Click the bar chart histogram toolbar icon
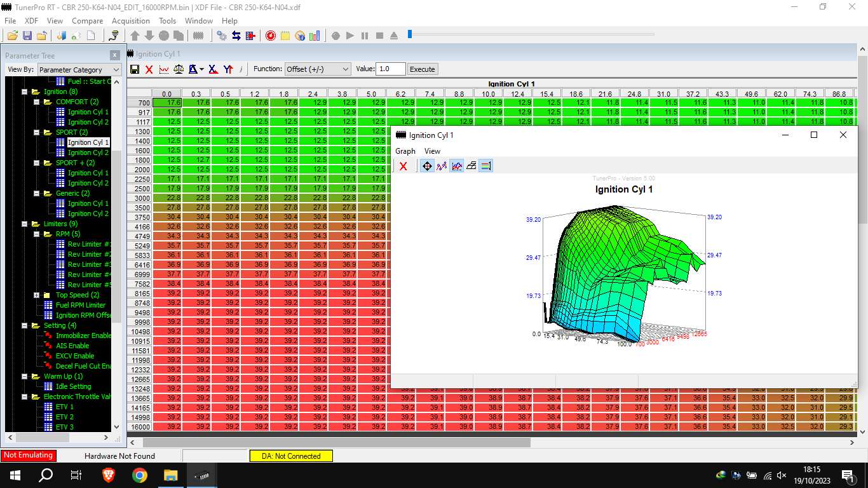 pos(315,36)
